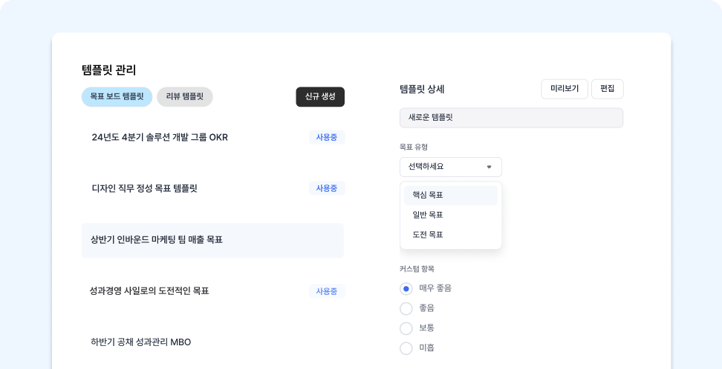Switch to the 리뷰 템플릿 tab
Screen dimensions: 722x369
[185, 97]
